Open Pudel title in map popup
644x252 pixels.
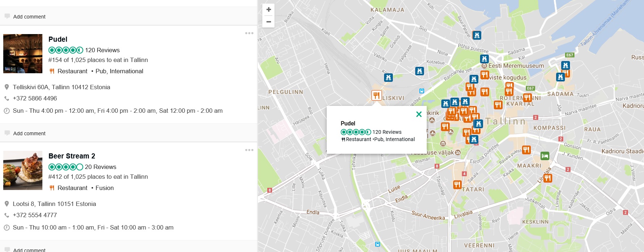click(348, 123)
